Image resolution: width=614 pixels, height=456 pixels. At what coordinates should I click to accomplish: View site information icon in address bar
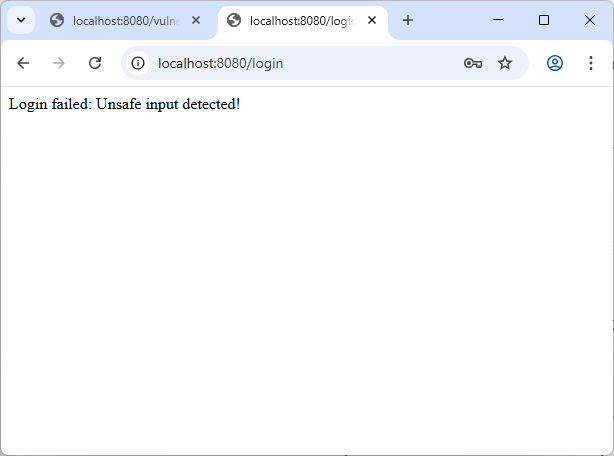point(139,63)
